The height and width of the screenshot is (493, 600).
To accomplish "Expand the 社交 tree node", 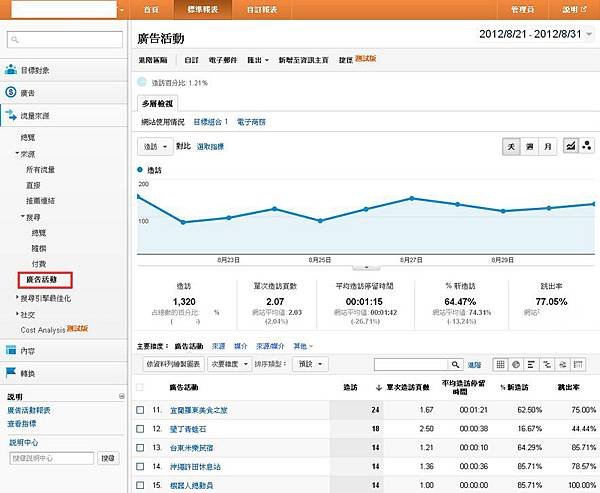I will (x=18, y=314).
